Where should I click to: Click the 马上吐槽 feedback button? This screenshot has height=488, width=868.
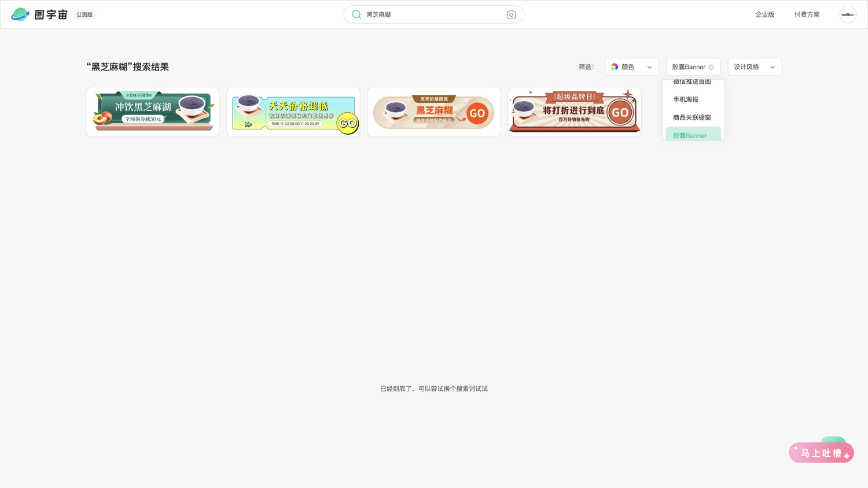tap(822, 453)
